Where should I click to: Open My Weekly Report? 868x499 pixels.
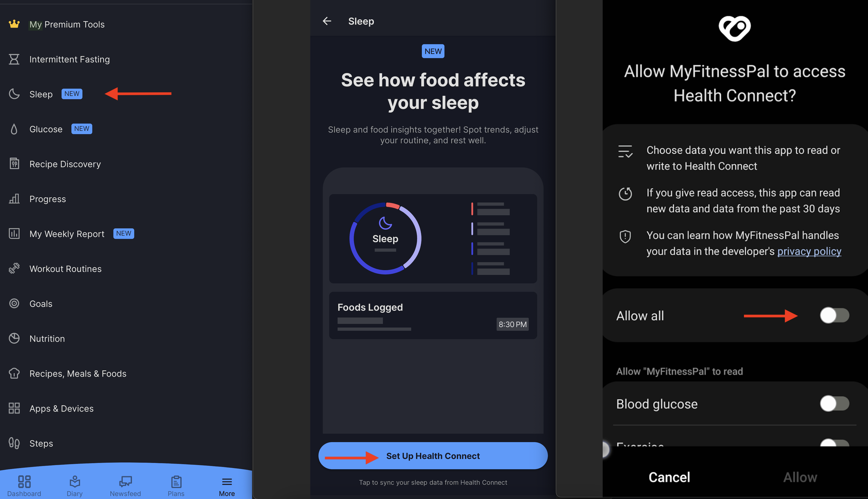(x=67, y=233)
